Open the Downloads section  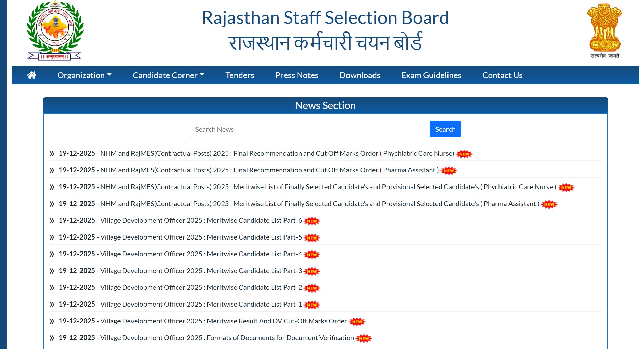[x=360, y=75]
